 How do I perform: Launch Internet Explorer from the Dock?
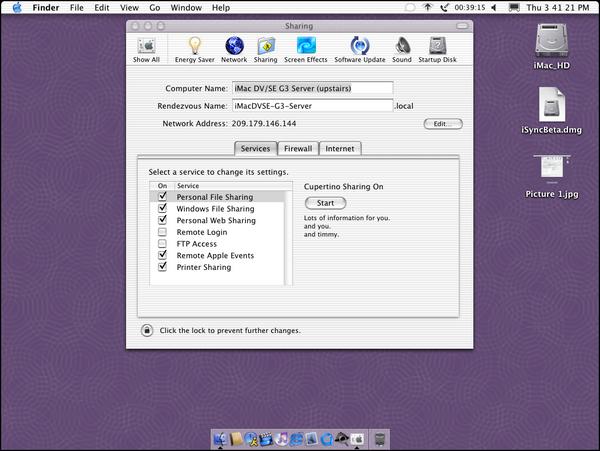coord(297,439)
